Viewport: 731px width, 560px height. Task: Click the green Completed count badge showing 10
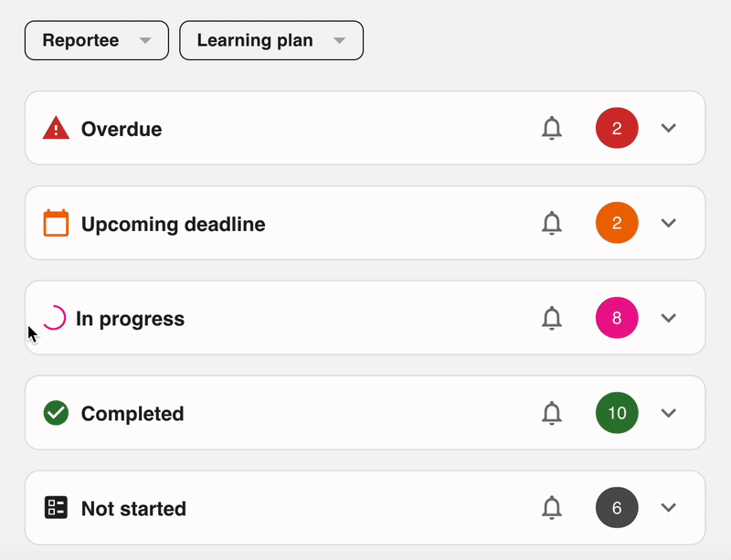pyautogui.click(x=617, y=413)
